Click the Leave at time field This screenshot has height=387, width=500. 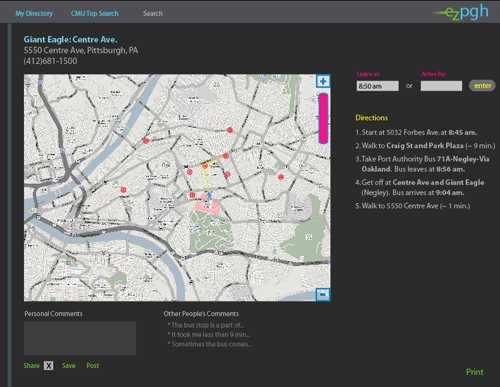tap(378, 86)
